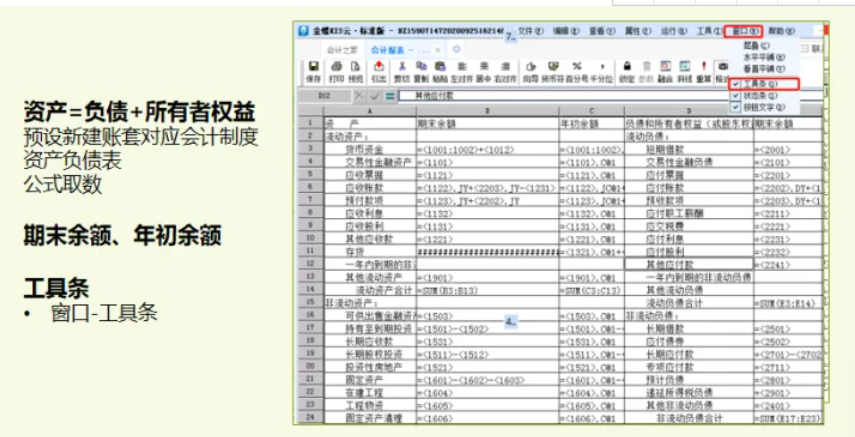Open the 编辑 menu
The image size is (855, 437).
click(567, 31)
